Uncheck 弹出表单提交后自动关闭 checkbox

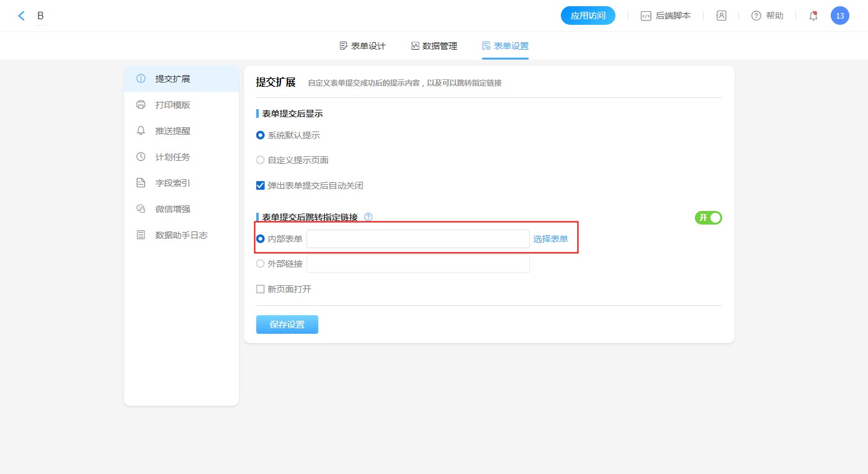pyautogui.click(x=261, y=186)
